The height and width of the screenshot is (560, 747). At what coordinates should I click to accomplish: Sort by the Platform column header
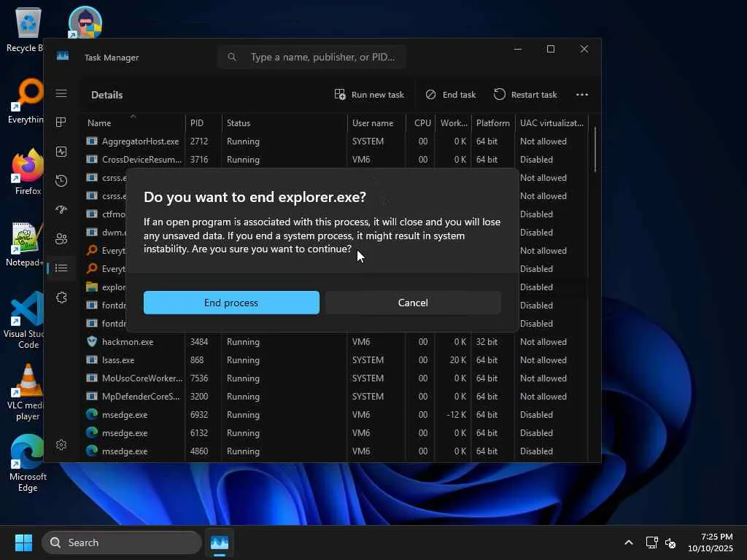point(493,122)
